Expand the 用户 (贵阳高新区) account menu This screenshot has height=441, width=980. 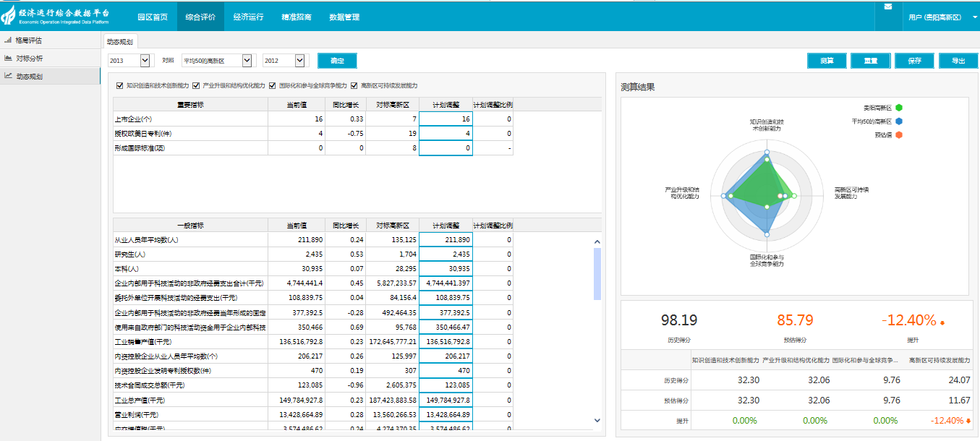pos(942,17)
